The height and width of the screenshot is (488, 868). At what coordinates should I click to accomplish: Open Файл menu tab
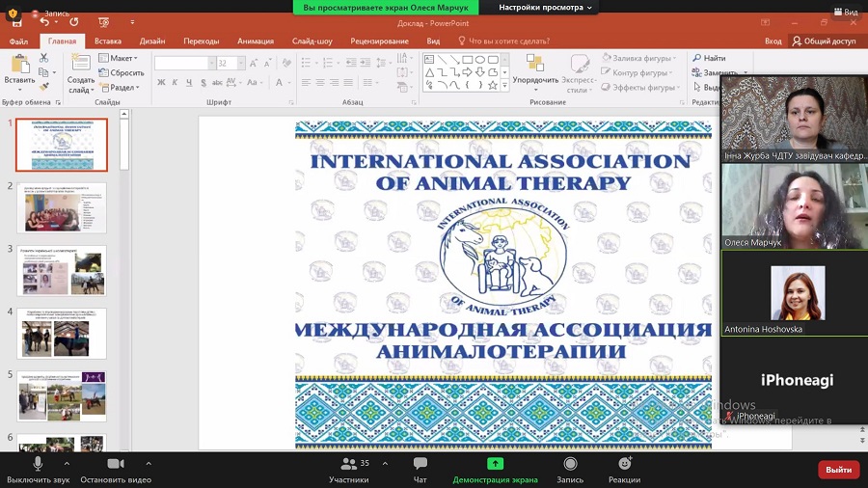point(18,41)
